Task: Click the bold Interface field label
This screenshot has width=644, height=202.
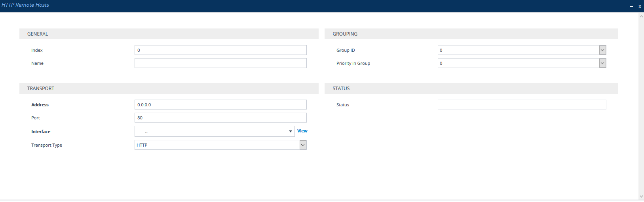Action: tap(41, 132)
